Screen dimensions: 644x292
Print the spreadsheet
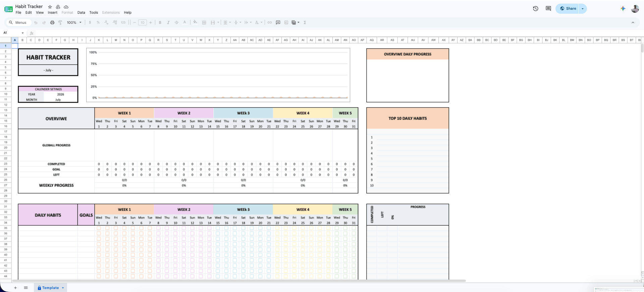pos(52,22)
